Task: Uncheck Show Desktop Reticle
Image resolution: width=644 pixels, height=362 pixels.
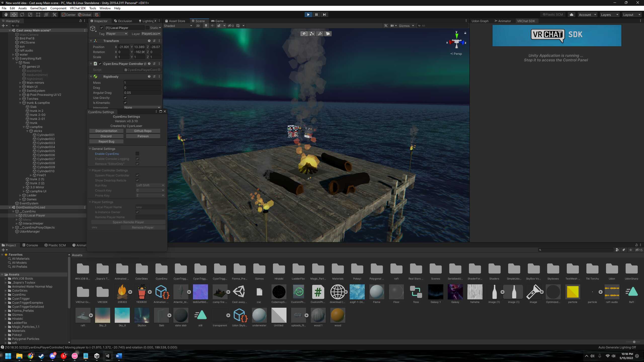Action: tap(137, 180)
